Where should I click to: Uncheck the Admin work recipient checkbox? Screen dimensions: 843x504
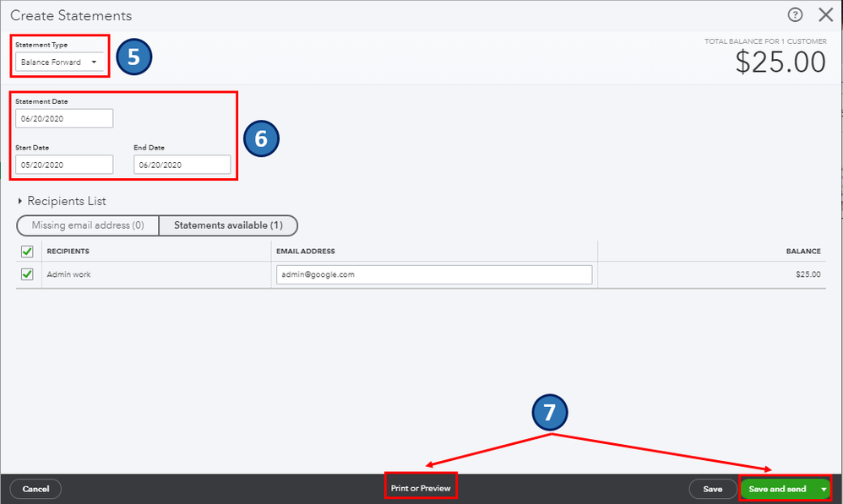pyautogui.click(x=27, y=274)
